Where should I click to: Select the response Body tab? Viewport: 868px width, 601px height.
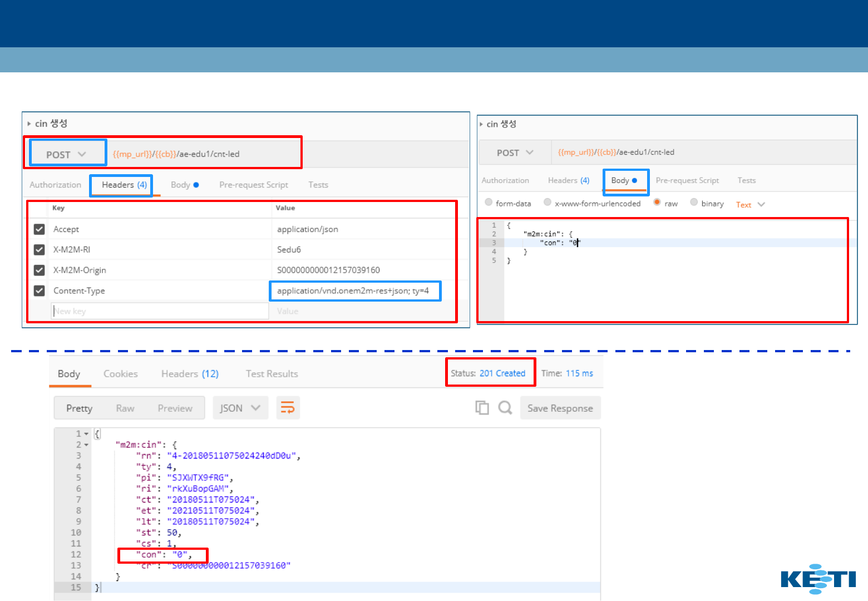pyautogui.click(x=69, y=374)
